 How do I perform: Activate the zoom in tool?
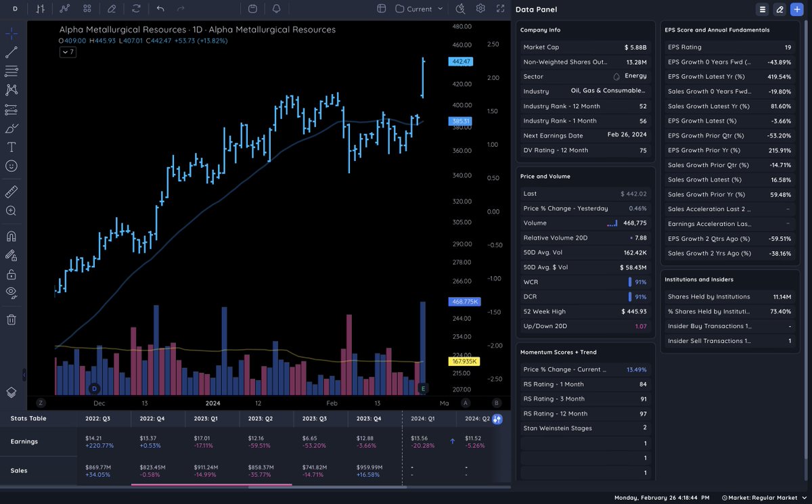tap(12, 211)
